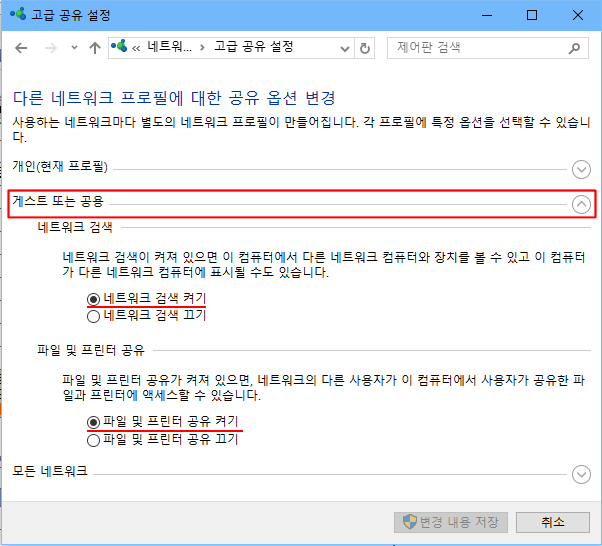Expand the 개인(현재 프로필) section
The width and height of the screenshot is (602, 546).
(581, 169)
